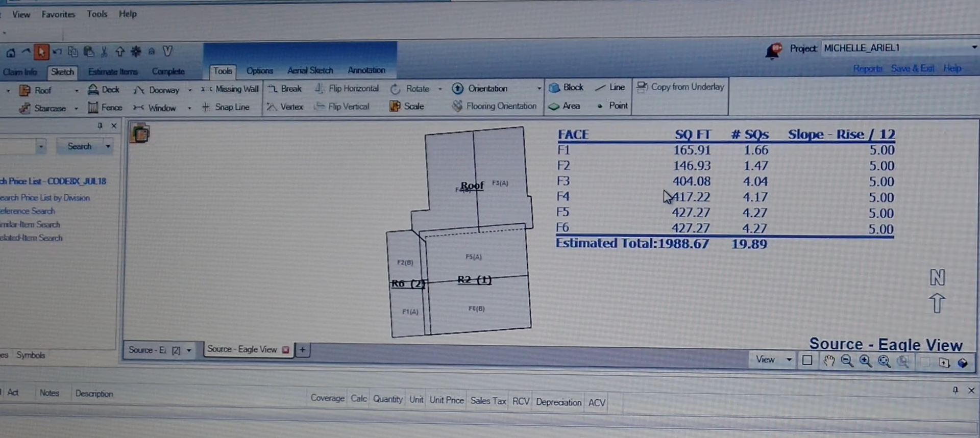Open the Window tool dropdown arrow

coord(189,108)
